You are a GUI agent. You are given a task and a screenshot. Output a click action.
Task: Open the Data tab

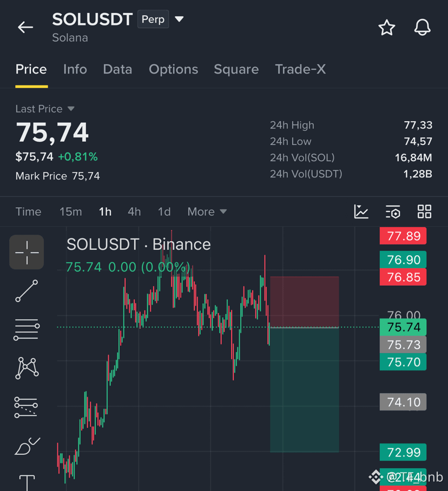117,69
